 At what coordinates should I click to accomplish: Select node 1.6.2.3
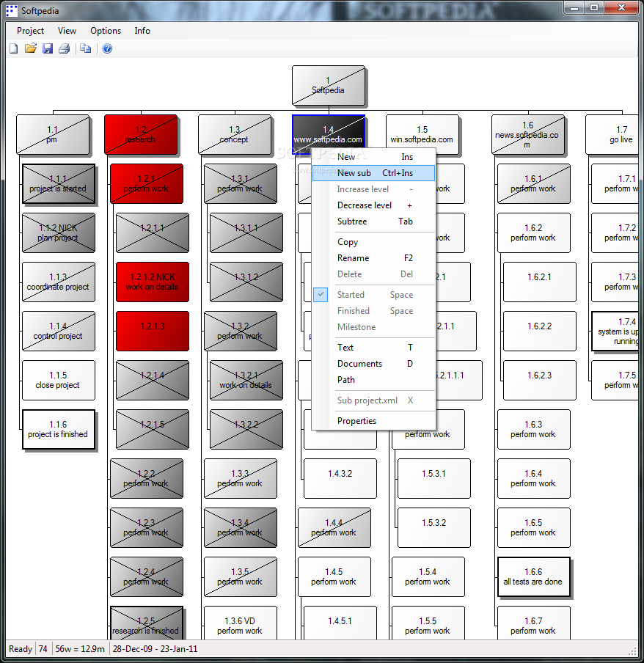click(540, 380)
